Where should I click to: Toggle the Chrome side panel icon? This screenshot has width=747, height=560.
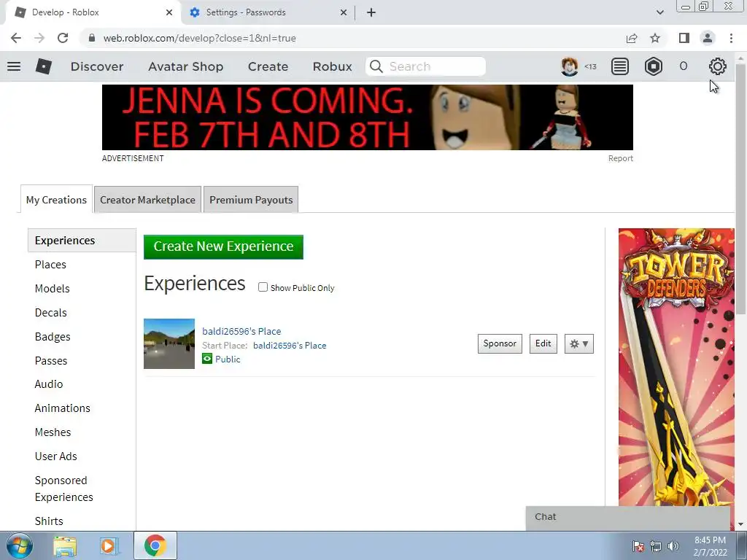[684, 38]
